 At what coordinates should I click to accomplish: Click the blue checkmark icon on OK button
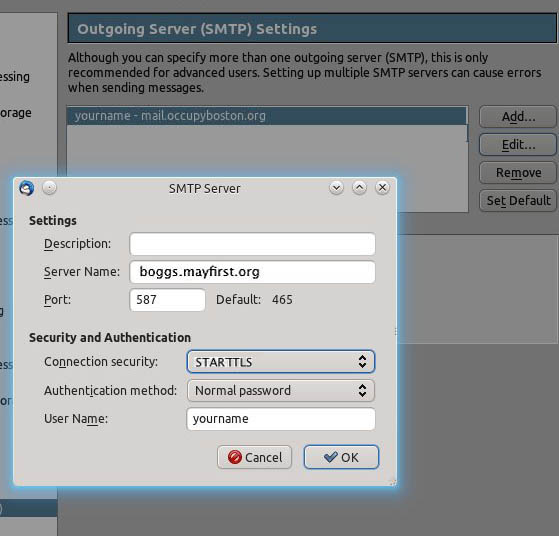point(330,457)
